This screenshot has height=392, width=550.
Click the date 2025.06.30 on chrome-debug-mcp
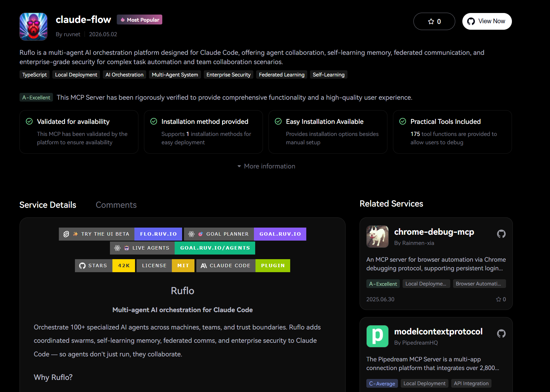(x=380, y=299)
